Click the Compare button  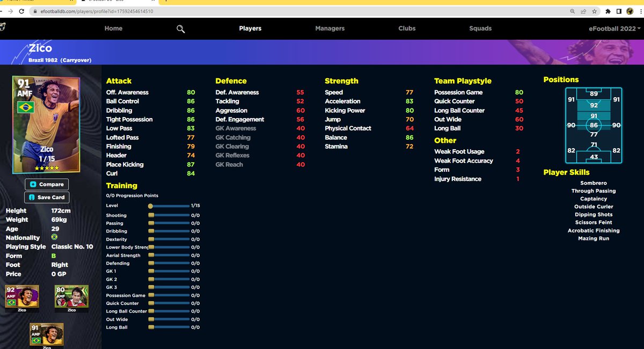pyautogui.click(x=46, y=184)
